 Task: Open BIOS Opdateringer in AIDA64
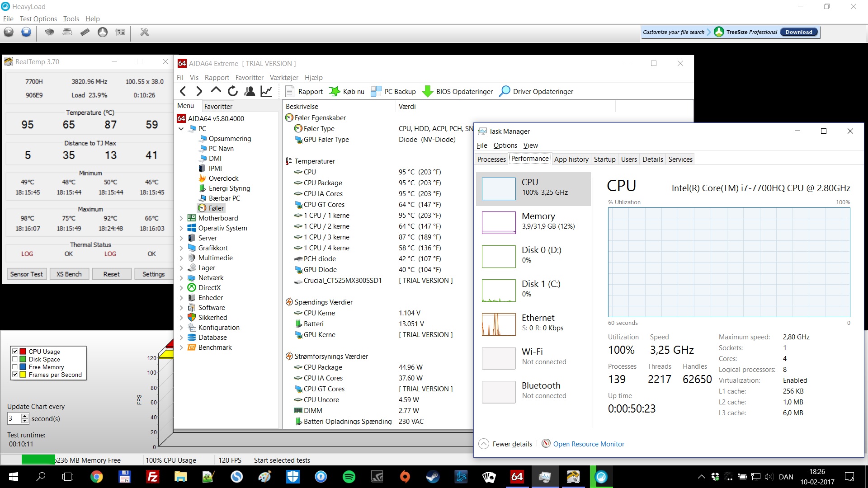tap(457, 91)
